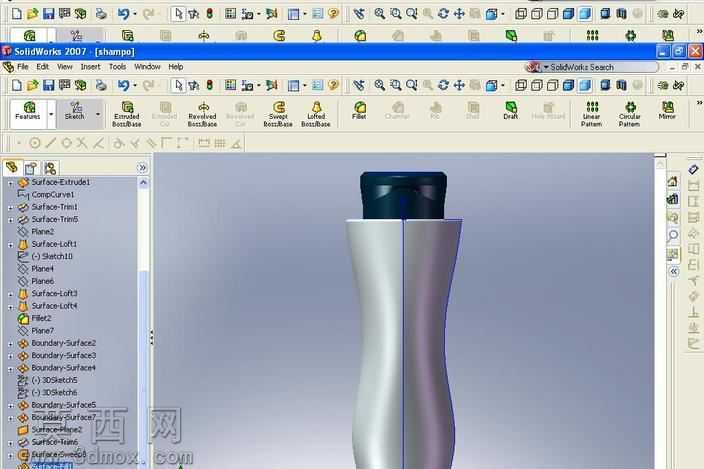
Task: Open the View menu
Action: point(65,67)
